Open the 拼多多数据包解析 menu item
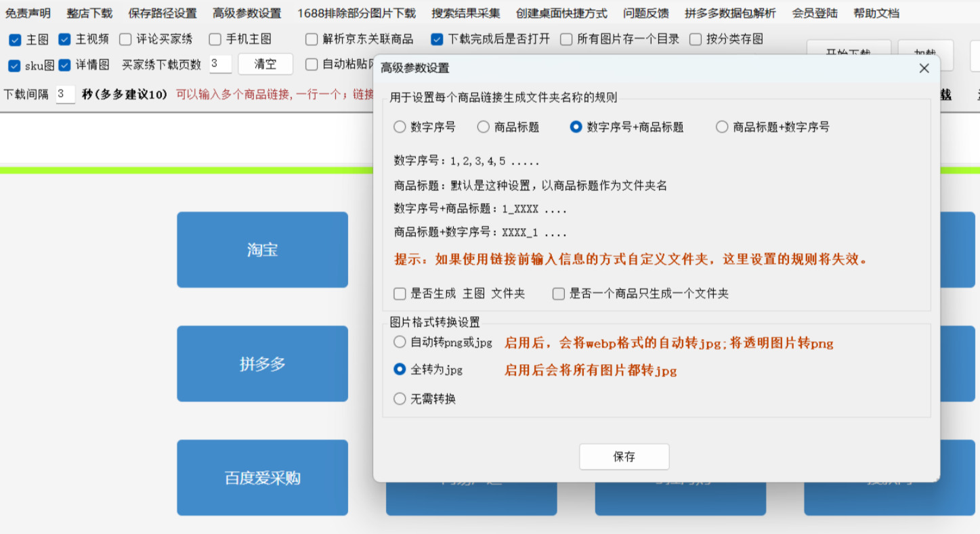 pos(730,13)
